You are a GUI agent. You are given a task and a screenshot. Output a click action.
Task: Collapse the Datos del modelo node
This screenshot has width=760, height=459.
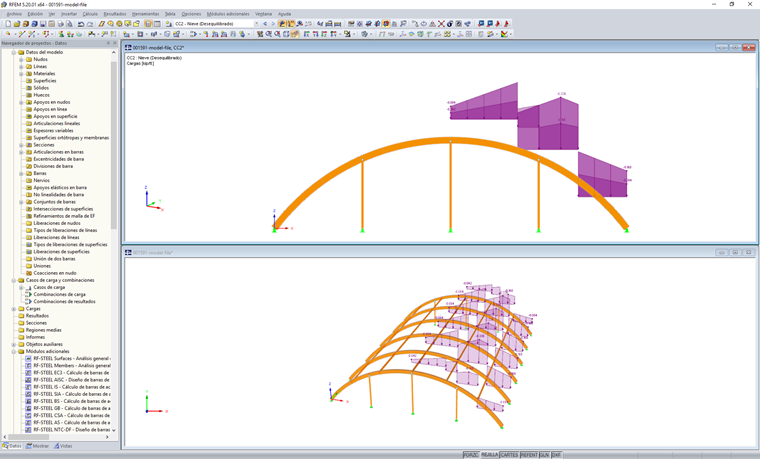click(x=14, y=52)
